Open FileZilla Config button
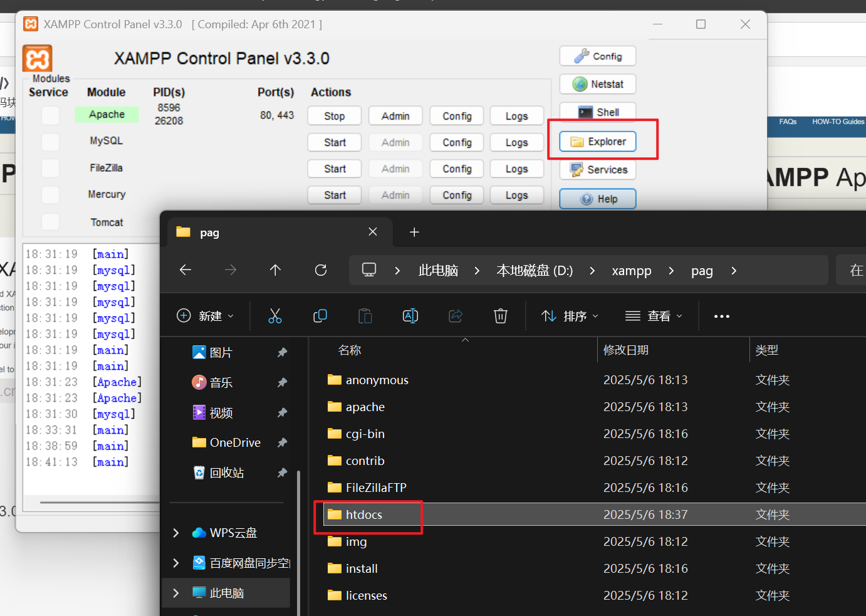Viewport: 866px width, 616px height. (457, 169)
